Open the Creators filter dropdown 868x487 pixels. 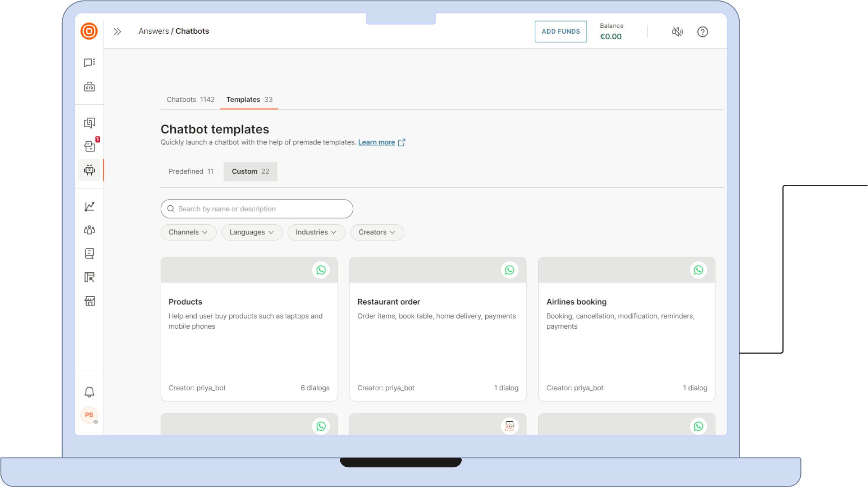(377, 232)
